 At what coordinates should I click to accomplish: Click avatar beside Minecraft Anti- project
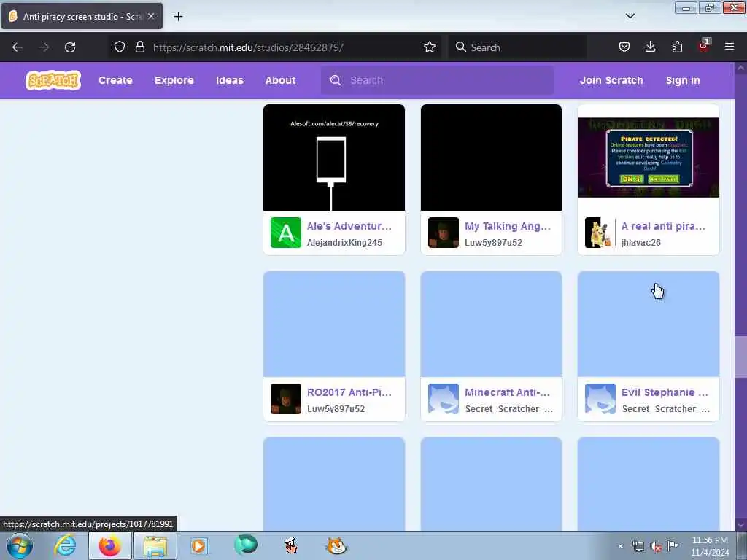coord(444,399)
